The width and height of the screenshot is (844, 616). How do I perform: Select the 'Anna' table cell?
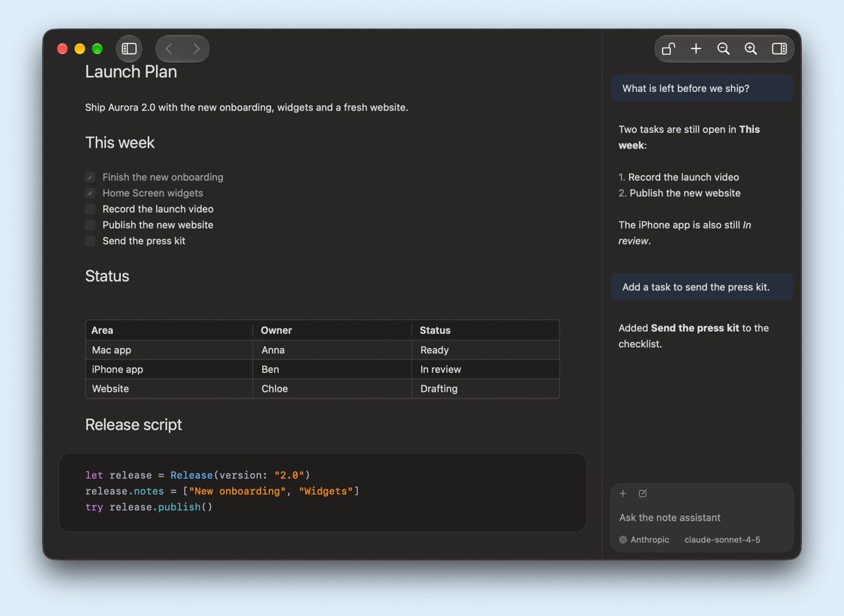(332, 349)
